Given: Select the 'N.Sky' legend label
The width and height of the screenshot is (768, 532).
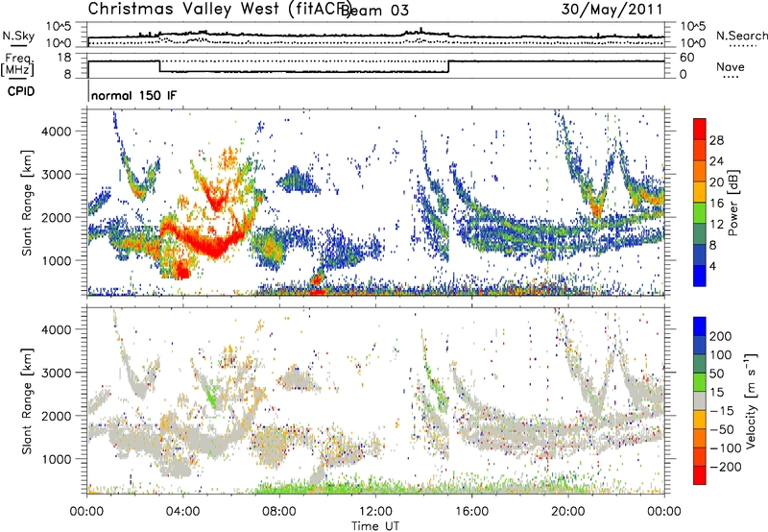Looking at the screenshot, I should coord(18,36).
